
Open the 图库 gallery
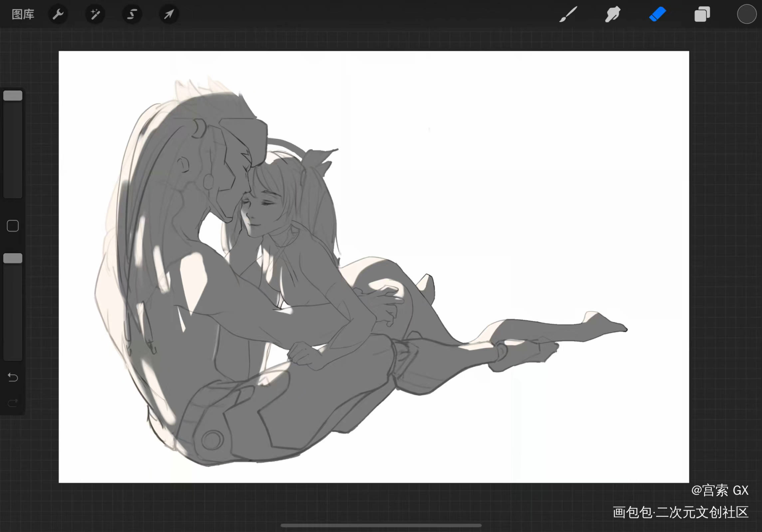pyautogui.click(x=23, y=14)
